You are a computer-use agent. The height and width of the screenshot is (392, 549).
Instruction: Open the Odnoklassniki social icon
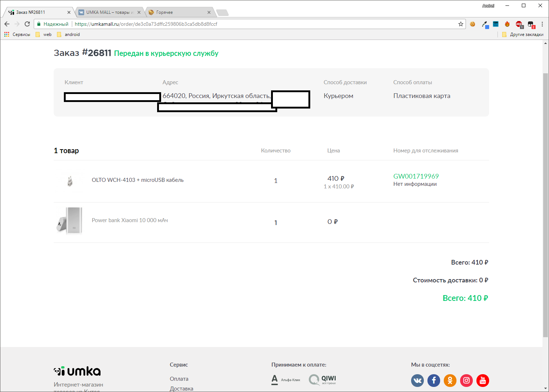pyautogui.click(x=450, y=380)
